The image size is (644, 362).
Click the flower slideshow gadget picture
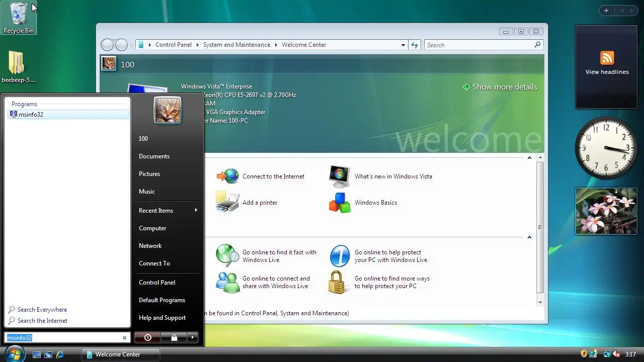click(x=606, y=211)
